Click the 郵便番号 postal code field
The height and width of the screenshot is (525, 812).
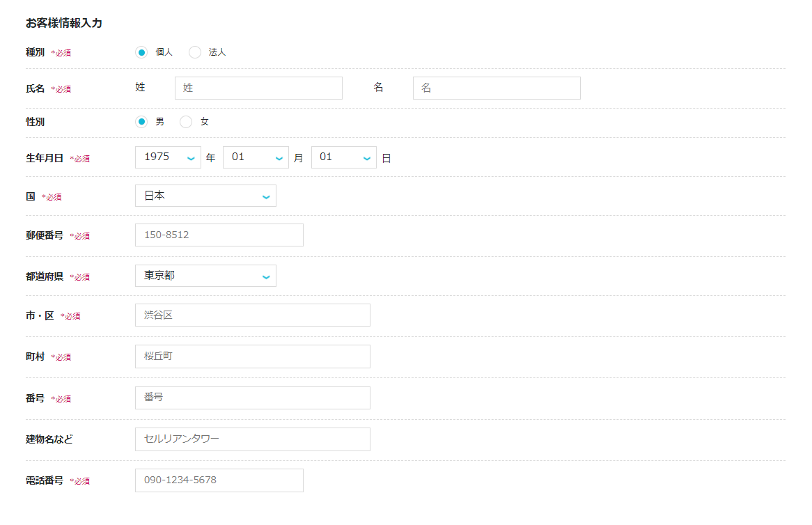[x=219, y=235]
